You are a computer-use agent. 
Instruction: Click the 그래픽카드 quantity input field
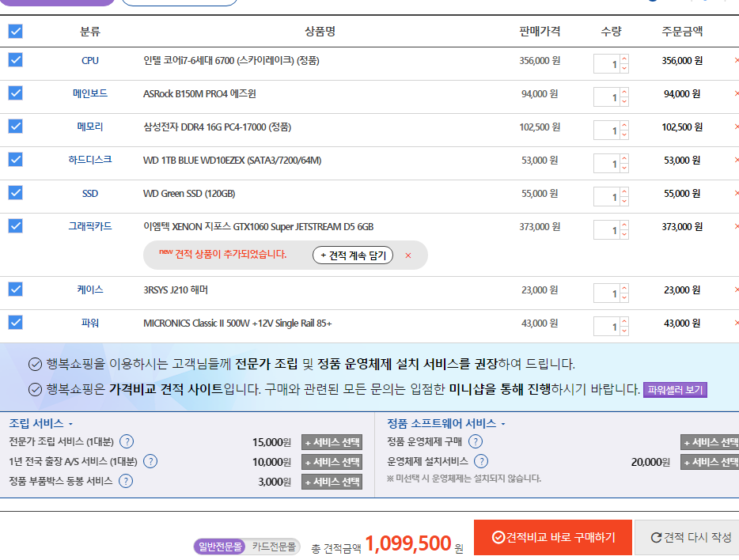(607, 230)
